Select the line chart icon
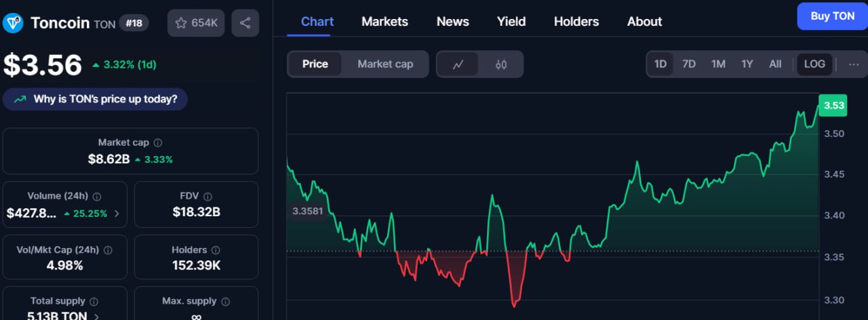The height and width of the screenshot is (320, 868). click(458, 65)
